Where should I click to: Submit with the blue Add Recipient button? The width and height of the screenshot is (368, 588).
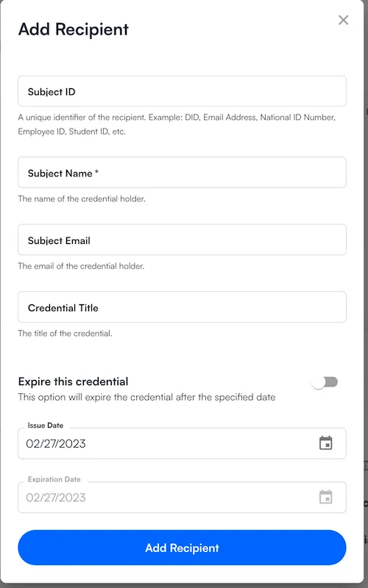click(182, 548)
